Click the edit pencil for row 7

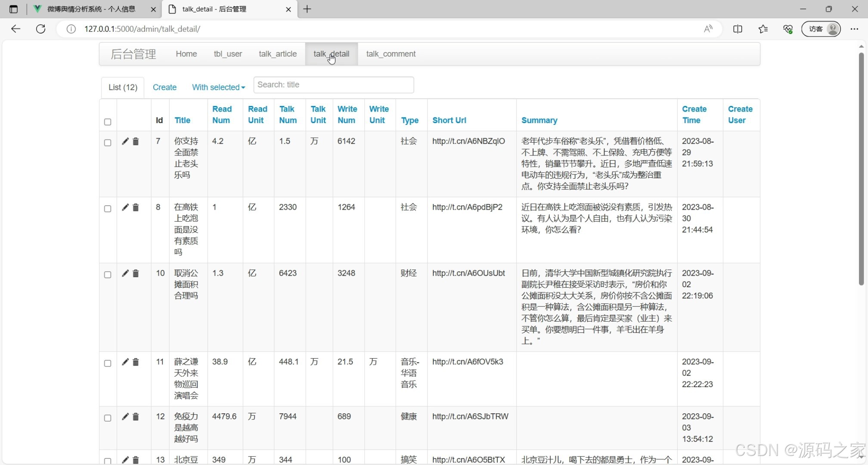click(125, 141)
